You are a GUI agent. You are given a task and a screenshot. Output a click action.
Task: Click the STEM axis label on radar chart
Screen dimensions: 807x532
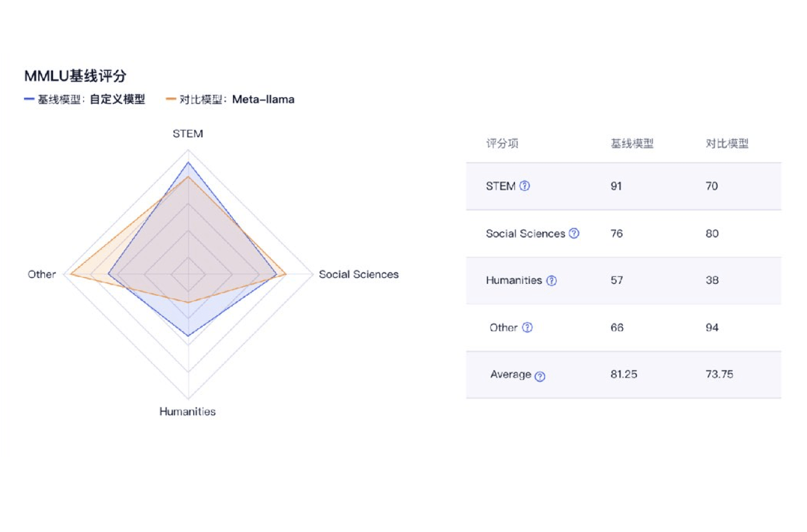click(x=188, y=134)
